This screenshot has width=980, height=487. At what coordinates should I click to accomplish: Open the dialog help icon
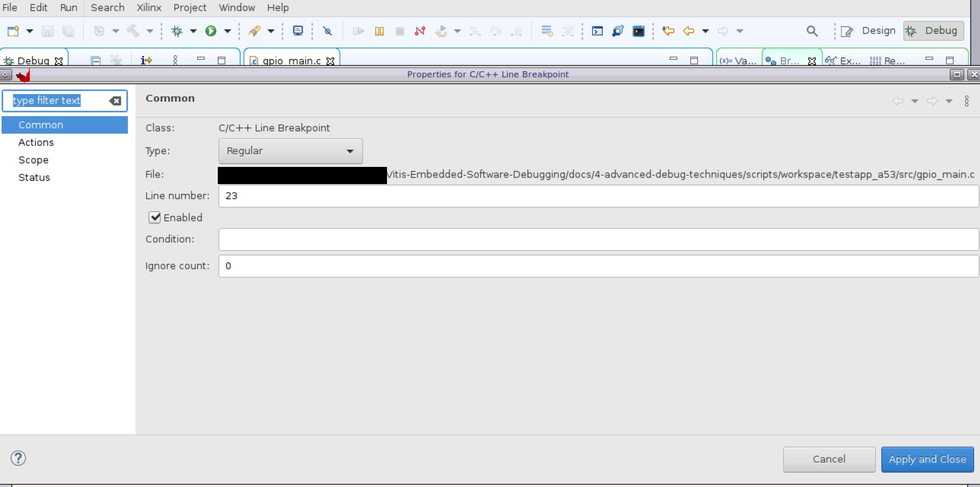(x=18, y=458)
